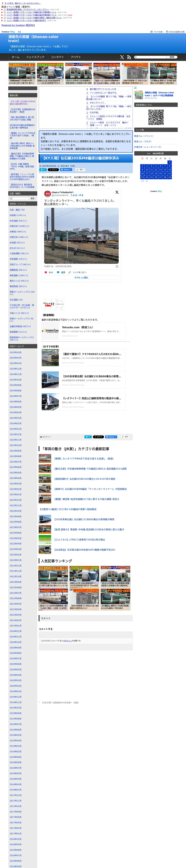Click the tweet reply speech bubble icon
This screenshot has width=186, height=868.
[x=58, y=272]
